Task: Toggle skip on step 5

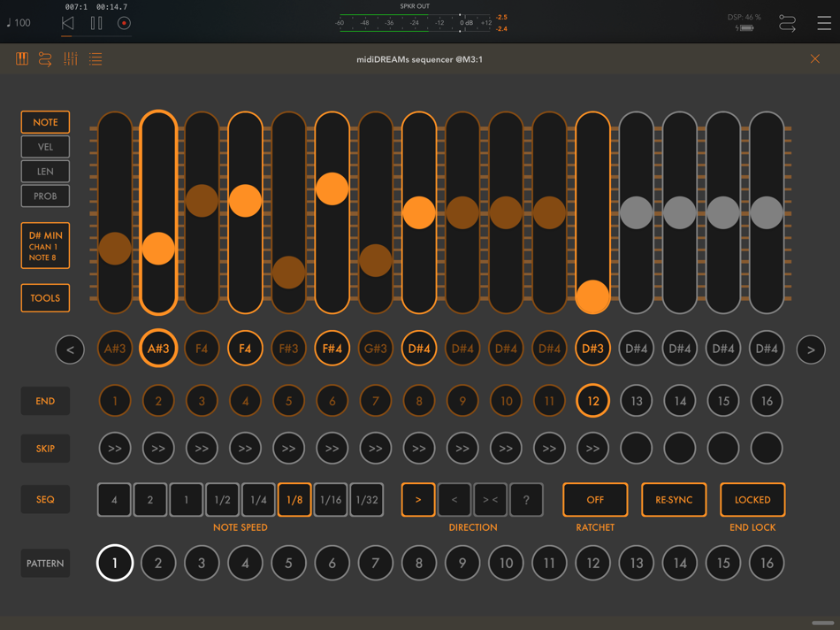Action: coord(289,449)
